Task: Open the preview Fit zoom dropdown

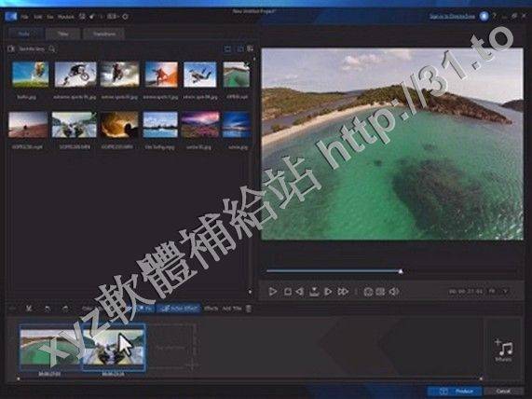Action: click(x=498, y=292)
